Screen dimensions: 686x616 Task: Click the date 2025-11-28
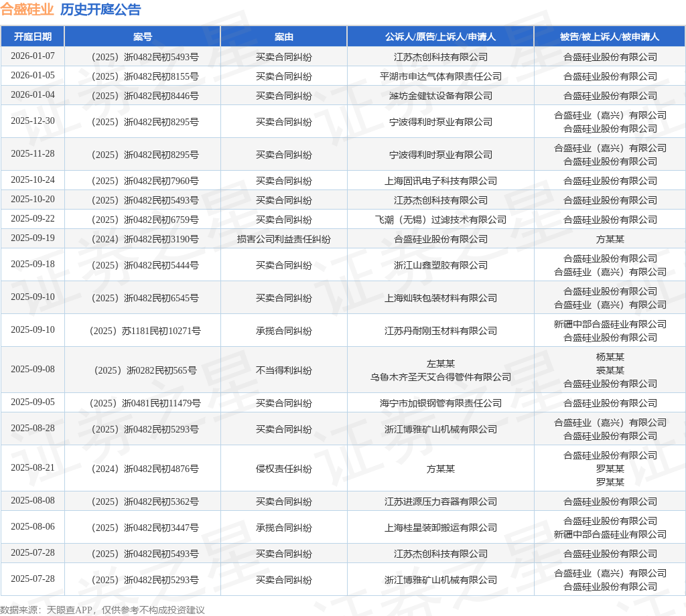(x=33, y=153)
